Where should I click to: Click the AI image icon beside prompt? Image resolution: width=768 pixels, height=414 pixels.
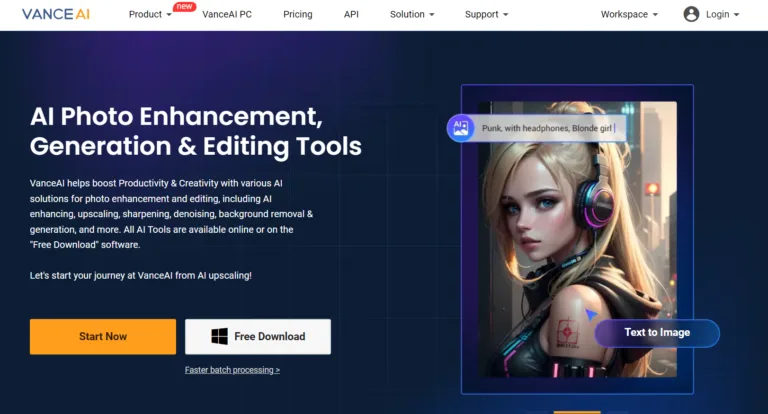pos(460,128)
